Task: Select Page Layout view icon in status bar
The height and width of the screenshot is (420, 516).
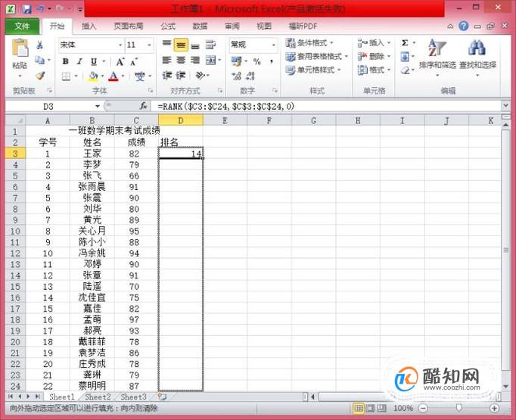Action: tap(371, 409)
